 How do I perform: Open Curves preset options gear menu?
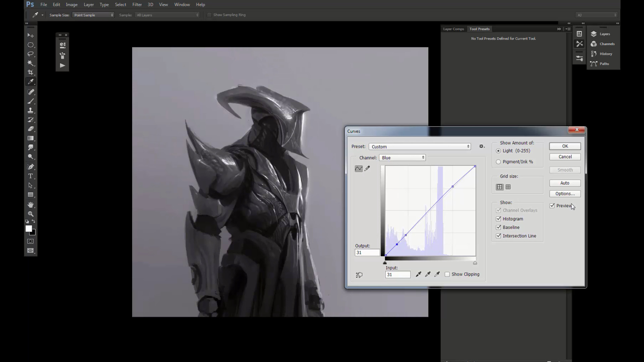[482, 146]
